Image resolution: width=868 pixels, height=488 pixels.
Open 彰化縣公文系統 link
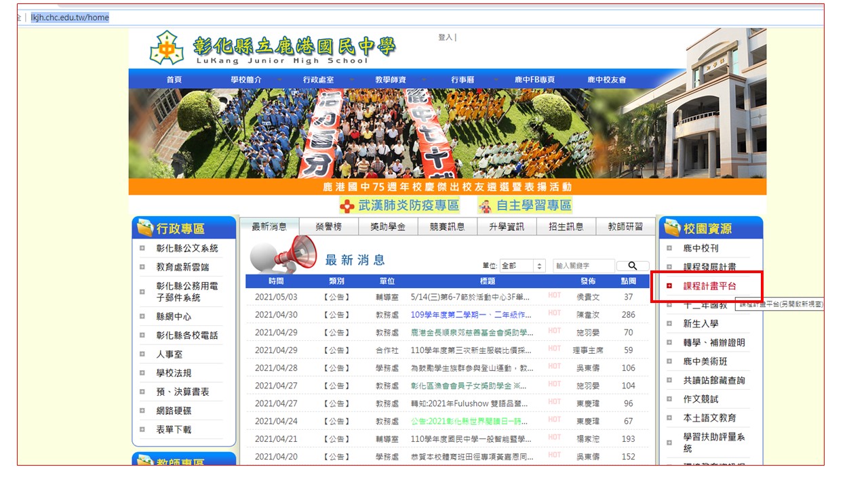pyautogui.click(x=187, y=249)
